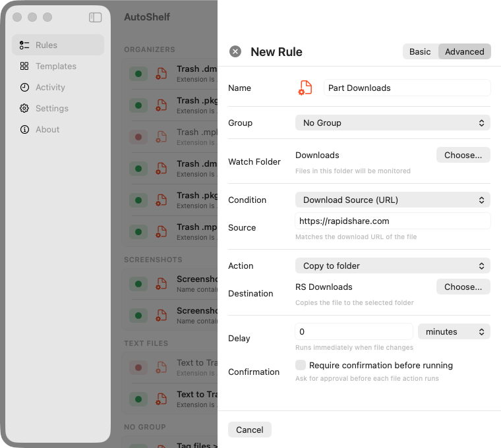Toggle the enabled Text to Trash rule

pos(138,399)
